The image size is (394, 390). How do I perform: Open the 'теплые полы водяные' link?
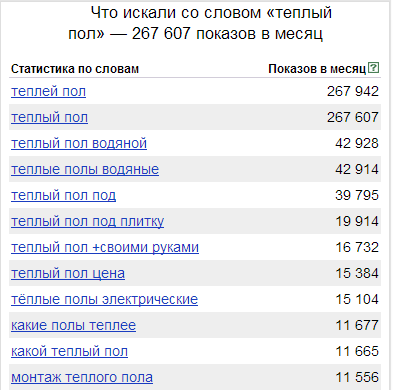[85, 169]
